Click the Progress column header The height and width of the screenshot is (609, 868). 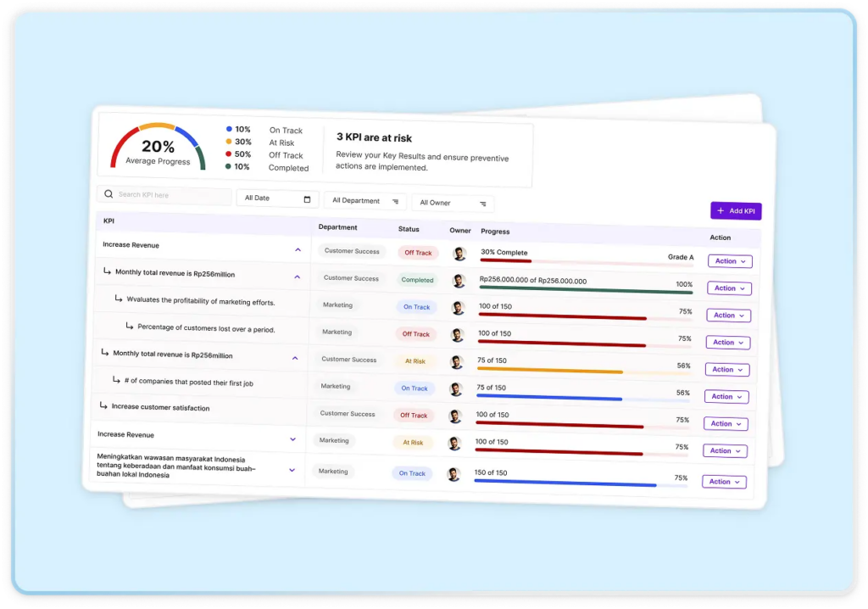495,232
